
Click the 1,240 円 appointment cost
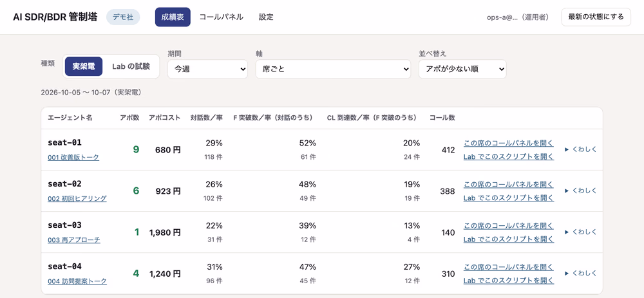pos(165,274)
